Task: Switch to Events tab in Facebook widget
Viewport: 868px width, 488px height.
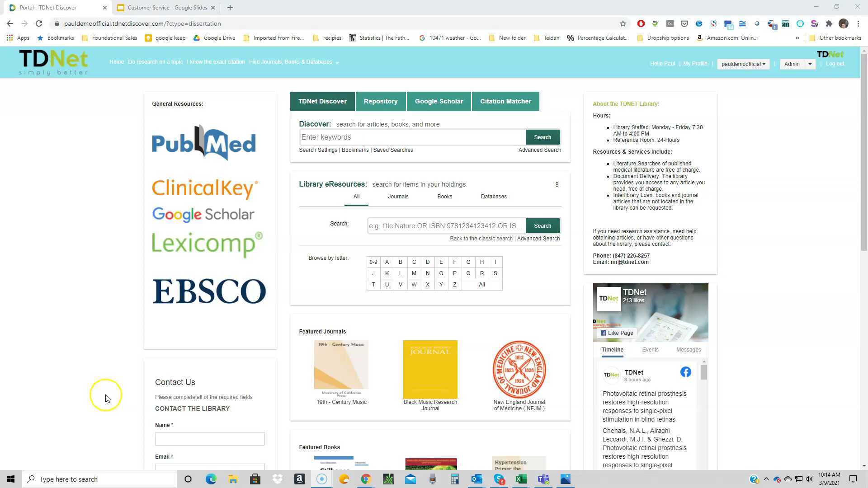Action: tap(650, 350)
